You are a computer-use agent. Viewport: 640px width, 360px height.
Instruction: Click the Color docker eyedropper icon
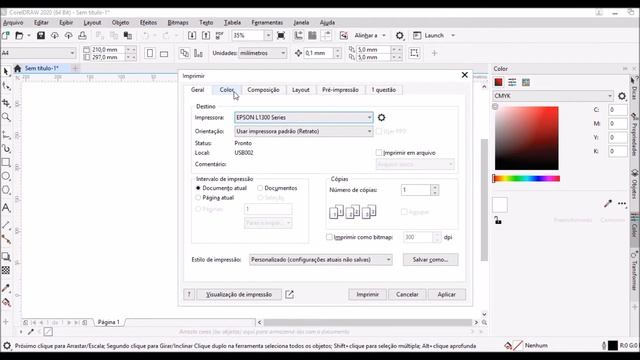click(608, 203)
